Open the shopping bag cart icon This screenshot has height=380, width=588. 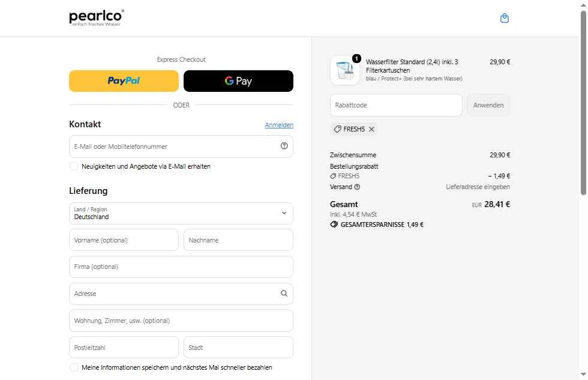pyautogui.click(x=505, y=18)
